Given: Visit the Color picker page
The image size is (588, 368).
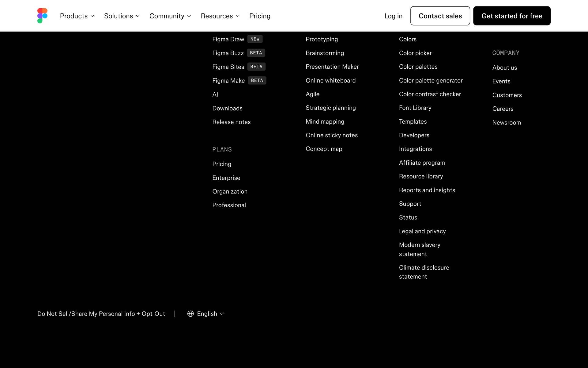Looking at the screenshot, I should pos(415,53).
